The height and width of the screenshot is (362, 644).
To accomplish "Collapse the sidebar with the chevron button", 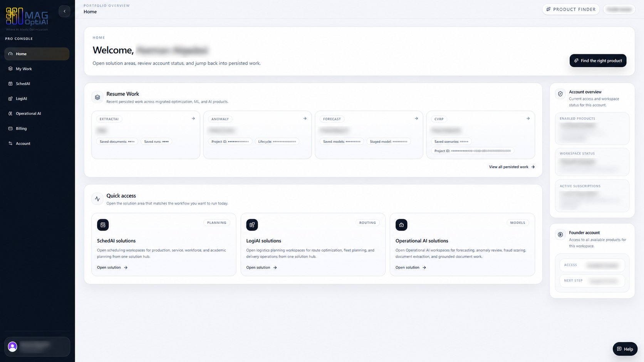I will pyautogui.click(x=64, y=11).
